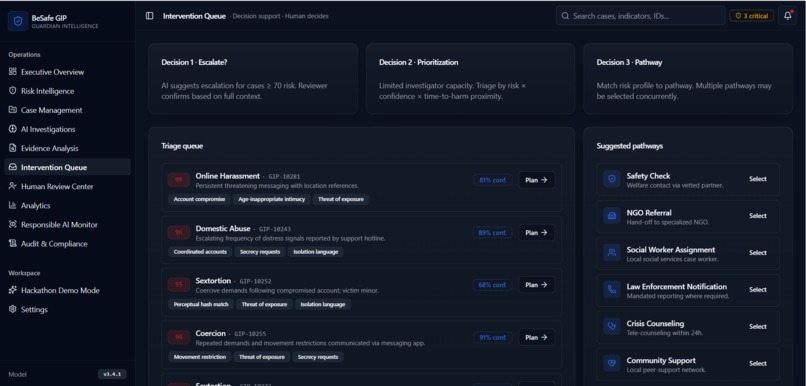
Task: Click the Safety Check shield icon
Action: click(x=612, y=179)
